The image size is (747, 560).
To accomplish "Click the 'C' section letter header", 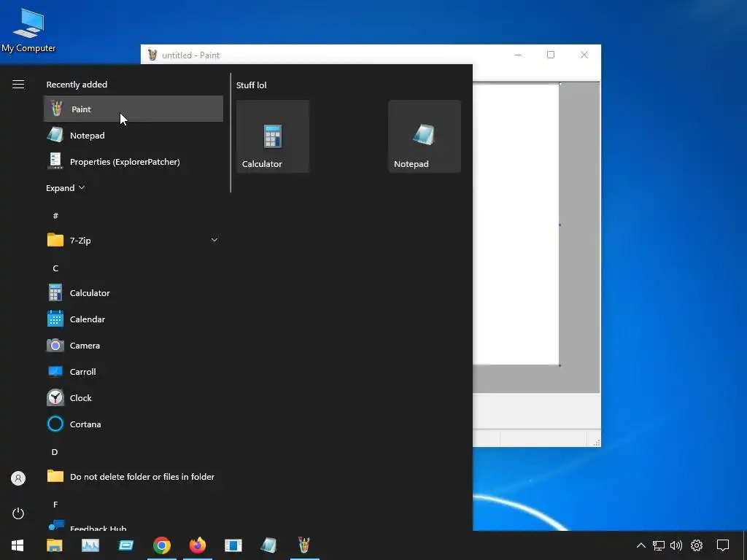I will click(55, 268).
